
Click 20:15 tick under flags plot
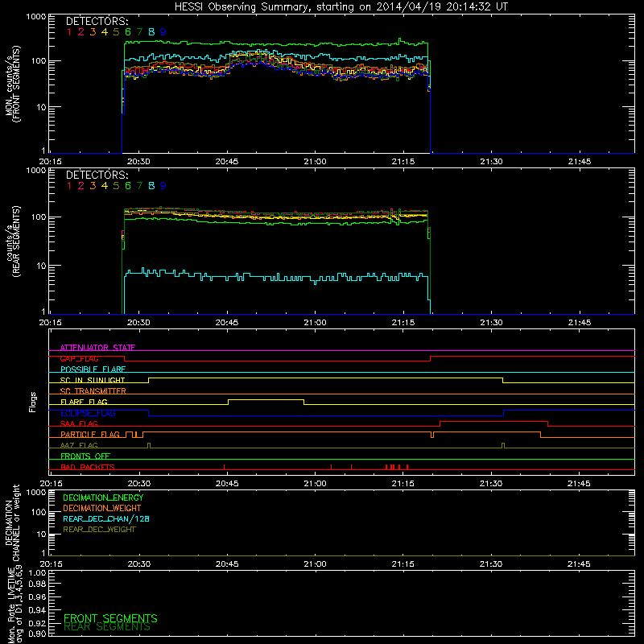(x=51, y=484)
